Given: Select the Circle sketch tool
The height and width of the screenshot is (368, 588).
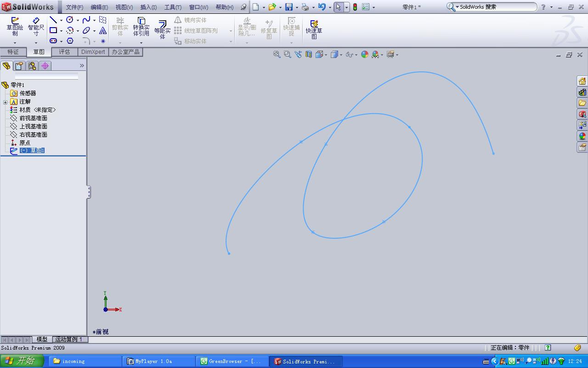Looking at the screenshot, I should tap(70, 20).
